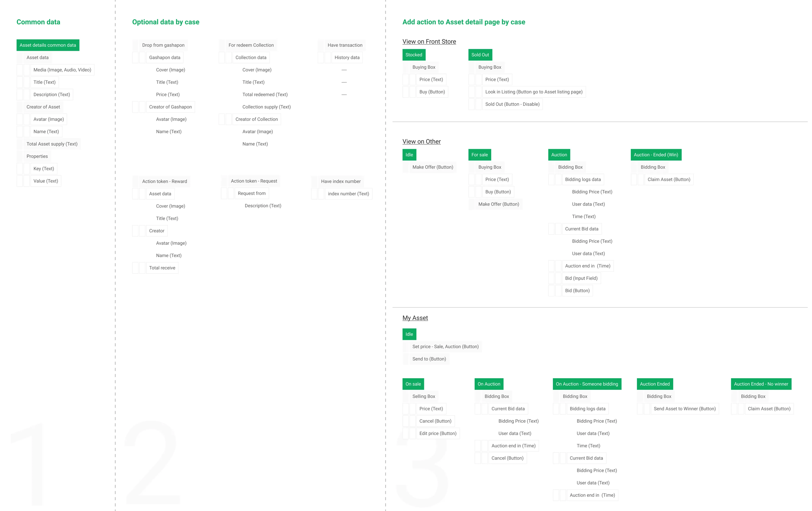This screenshot has width=812, height=511.
Task: Select the 'Media (Image, Audio, Video)' item
Action: [62, 70]
